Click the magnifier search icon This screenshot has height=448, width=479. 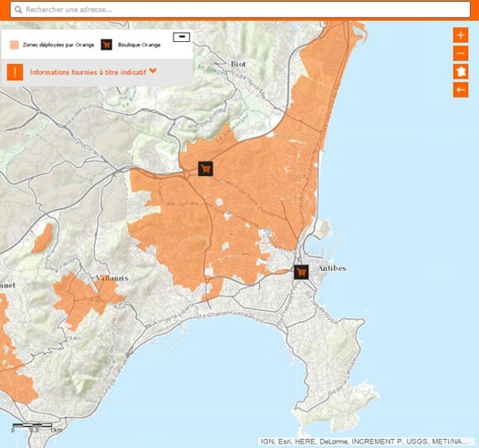coord(18,10)
